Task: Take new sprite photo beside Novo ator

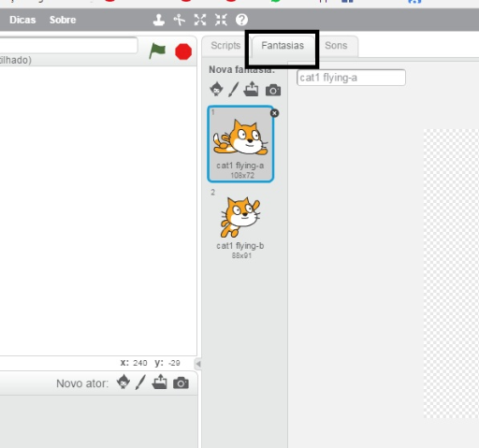Action: [181, 383]
